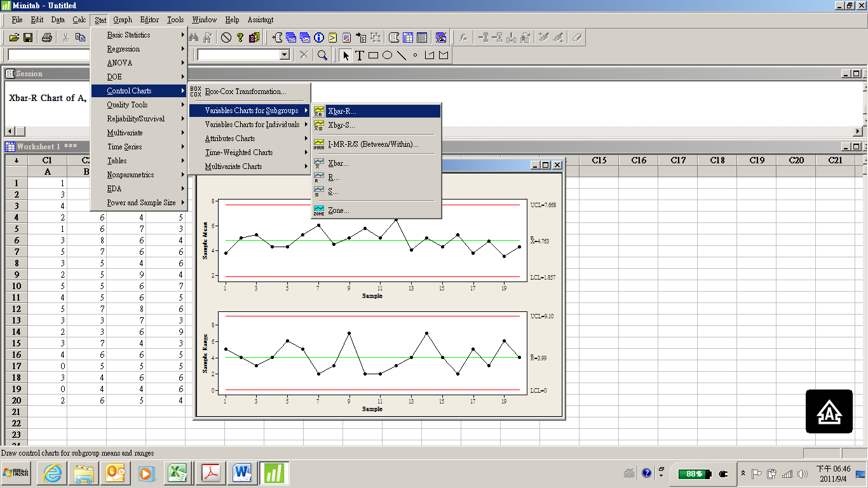Open the Editor menu
The height and width of the screenshot is (488, 868).
(149, 20)
